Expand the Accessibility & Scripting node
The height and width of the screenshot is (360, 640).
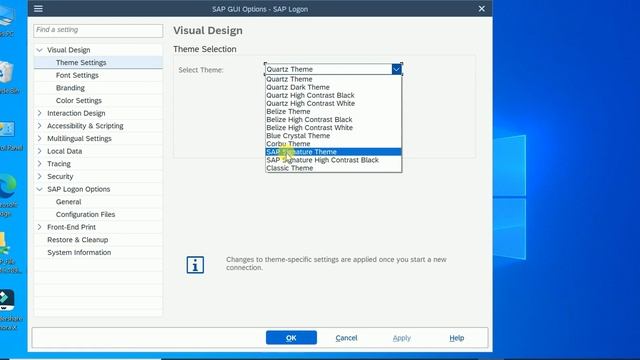39,126
